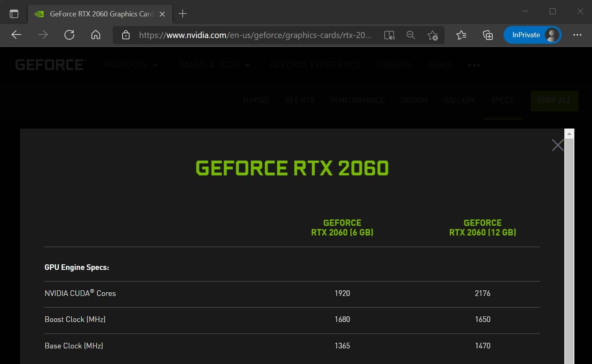Open the NEWS menu item
The width and height of the screenshot is (592, 364).
(x=440, y=65)
